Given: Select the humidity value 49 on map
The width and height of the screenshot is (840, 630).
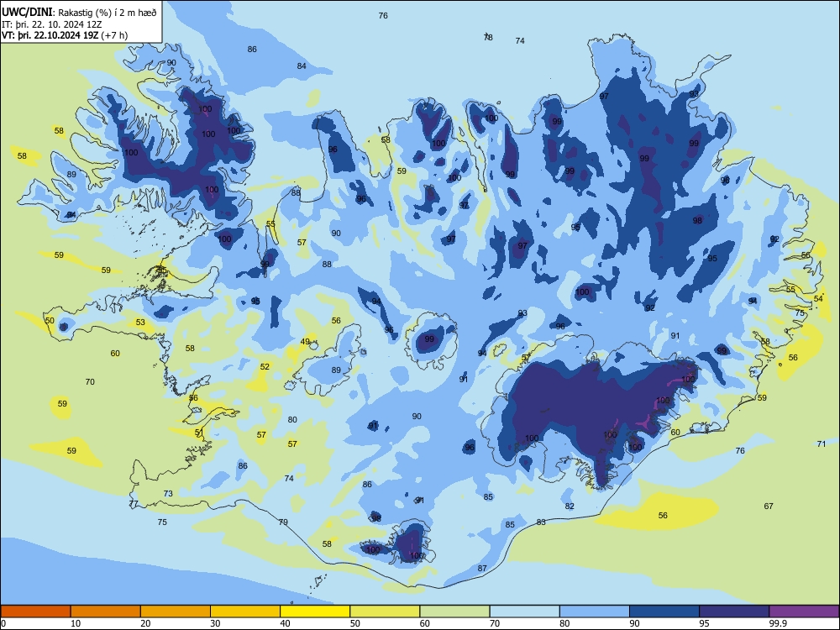Looking at the screenshot, I should pos(305,342).
